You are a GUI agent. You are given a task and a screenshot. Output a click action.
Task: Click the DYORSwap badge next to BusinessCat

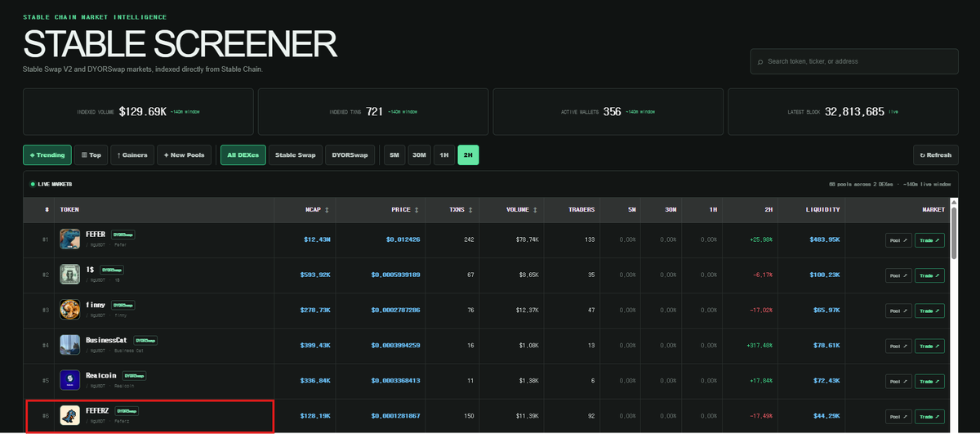click(x=145, y=340)
